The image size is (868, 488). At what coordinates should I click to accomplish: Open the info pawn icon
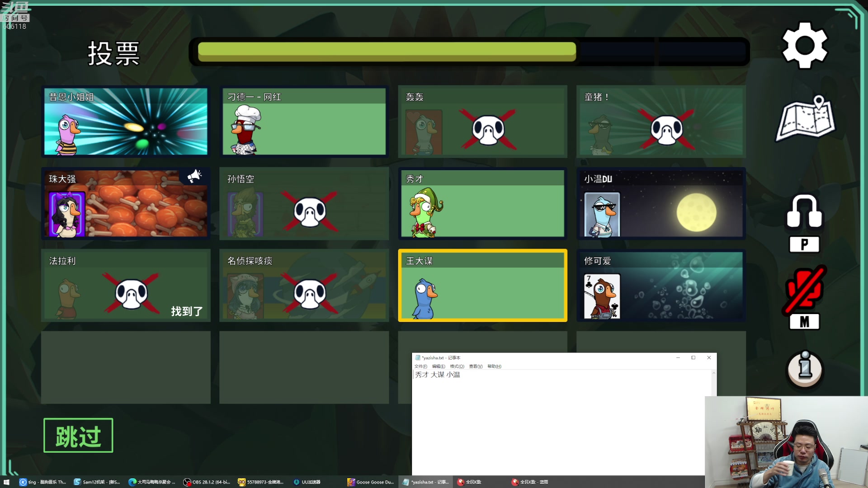coord(805,369)
